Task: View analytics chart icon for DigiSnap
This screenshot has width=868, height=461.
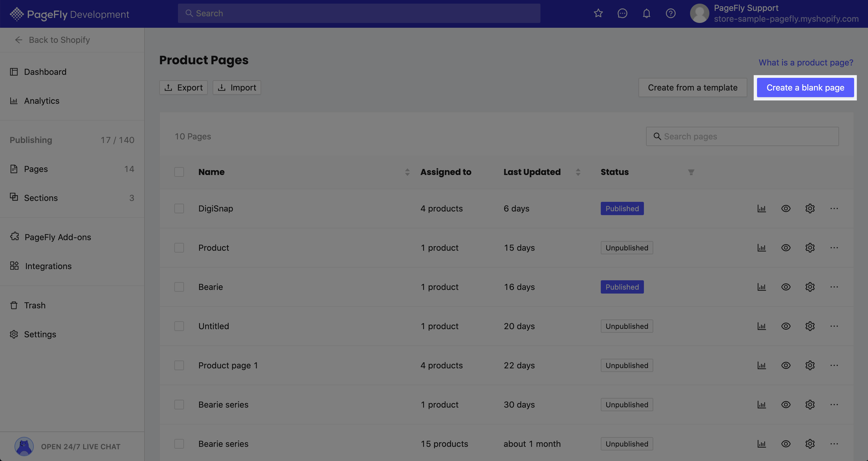Action: (x=762, y=208)
